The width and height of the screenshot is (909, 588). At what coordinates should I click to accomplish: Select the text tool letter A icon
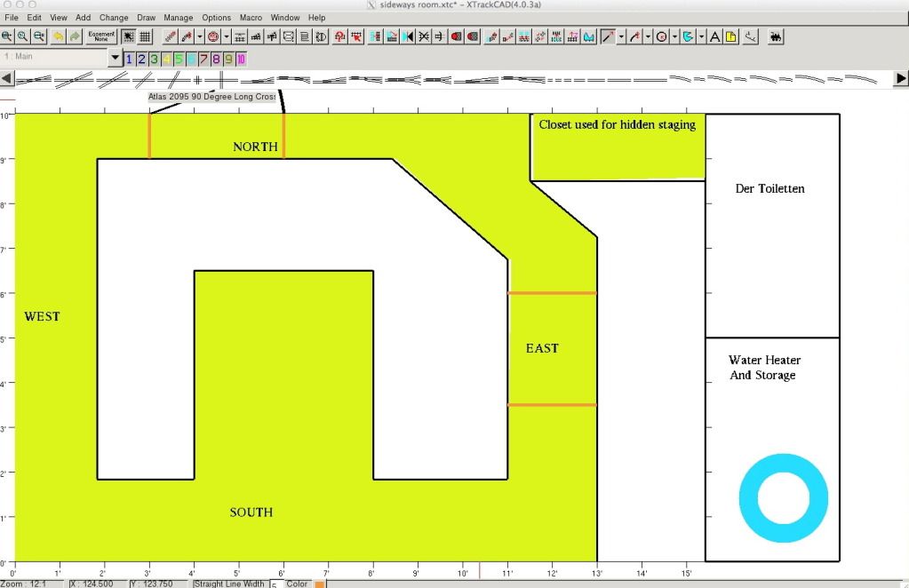714,36
